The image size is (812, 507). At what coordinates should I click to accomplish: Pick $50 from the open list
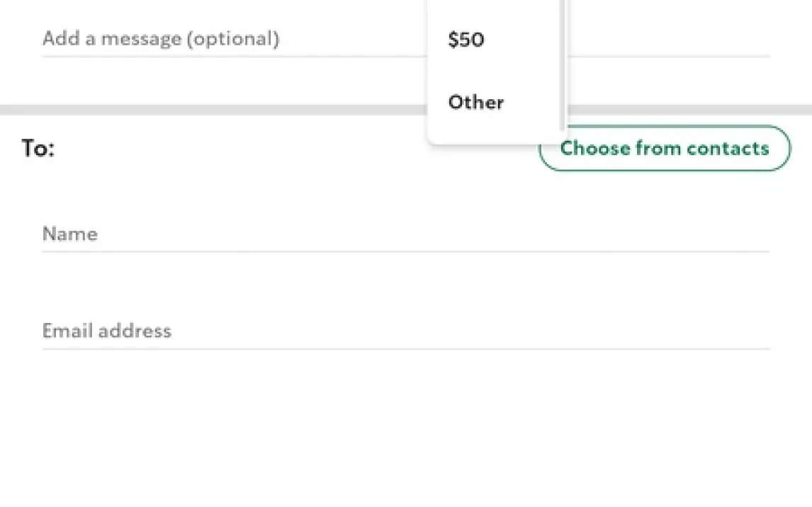466,40
